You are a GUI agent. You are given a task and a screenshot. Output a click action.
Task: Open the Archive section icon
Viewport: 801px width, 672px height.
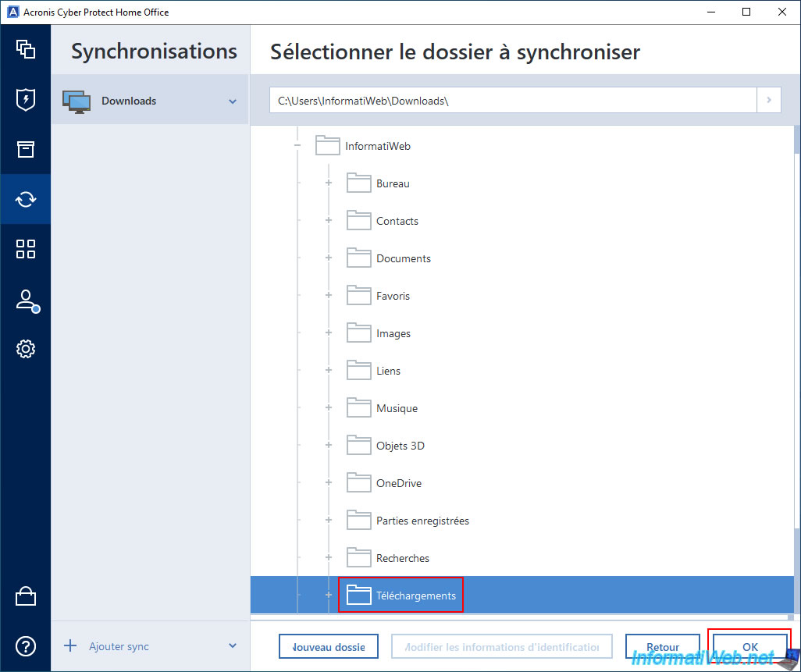pyautogui.click(x=26, y=149)
